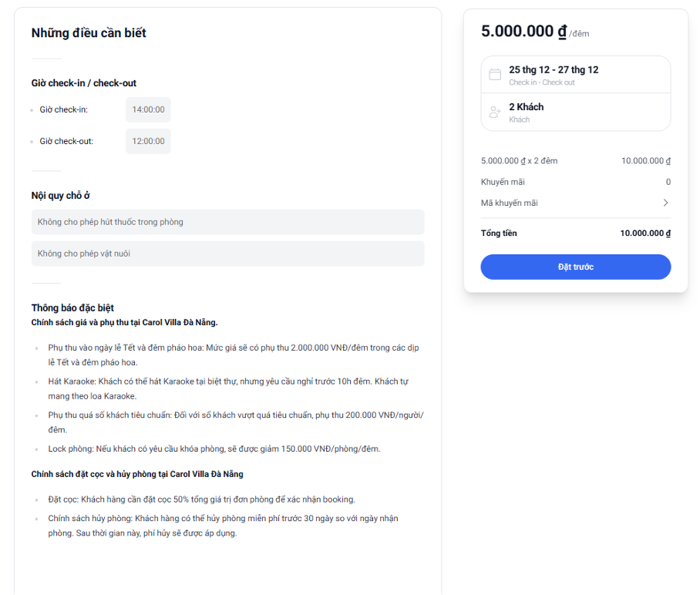The width and height of the screenshot is (700, 595).
Task: Click the calendar icon beside the dates
Action: click(x=495, y=75)
